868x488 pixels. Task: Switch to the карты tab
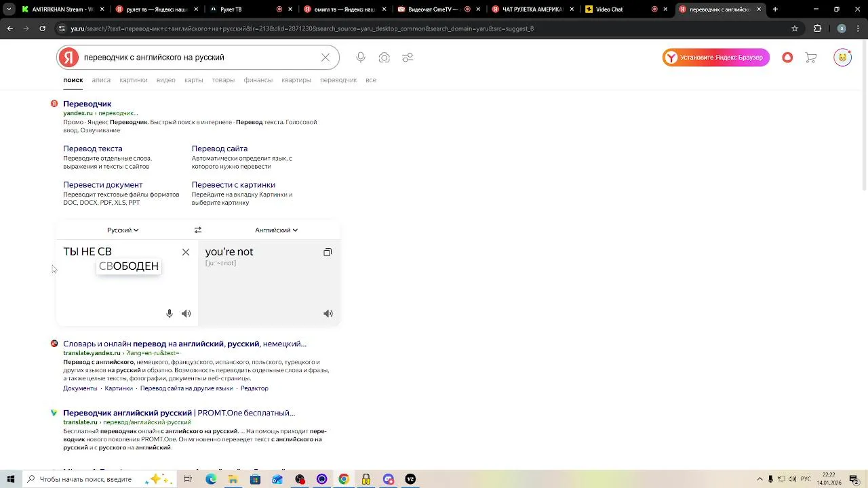[194, 80]
